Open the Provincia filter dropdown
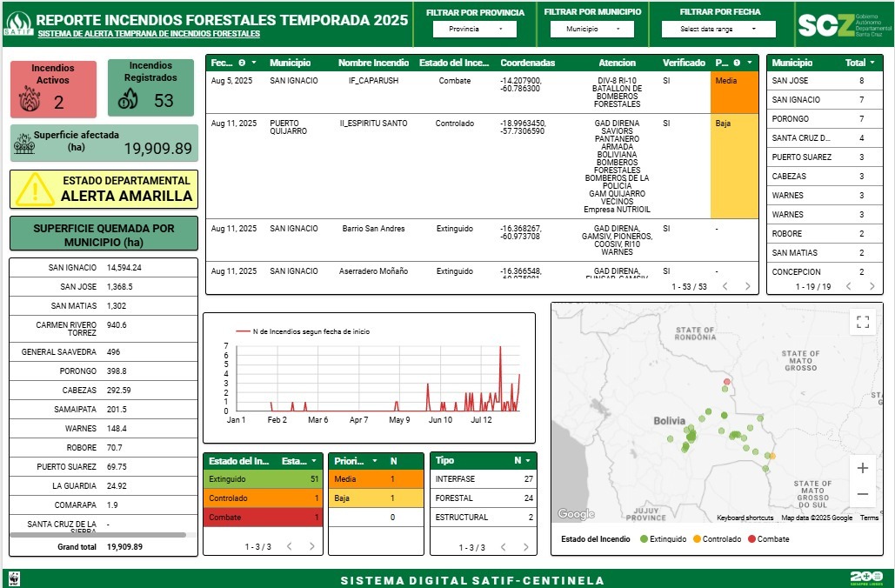This screenshot has height=588, width=895. [475, 29]
